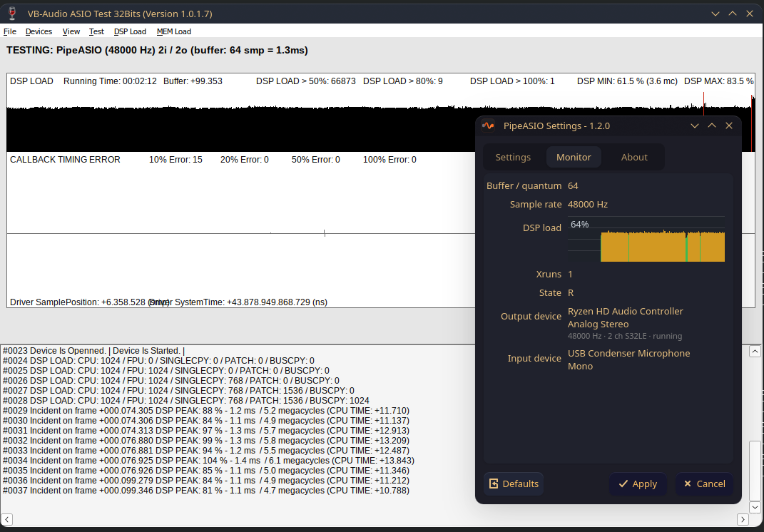Click log line #0023 Device Is Openned

(93, 352)
